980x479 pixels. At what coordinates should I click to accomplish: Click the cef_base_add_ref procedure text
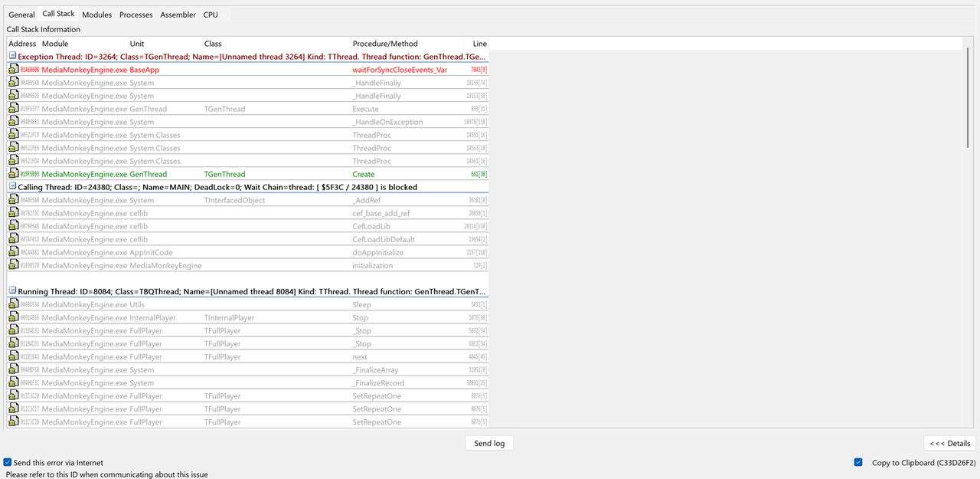pos(383,213)
